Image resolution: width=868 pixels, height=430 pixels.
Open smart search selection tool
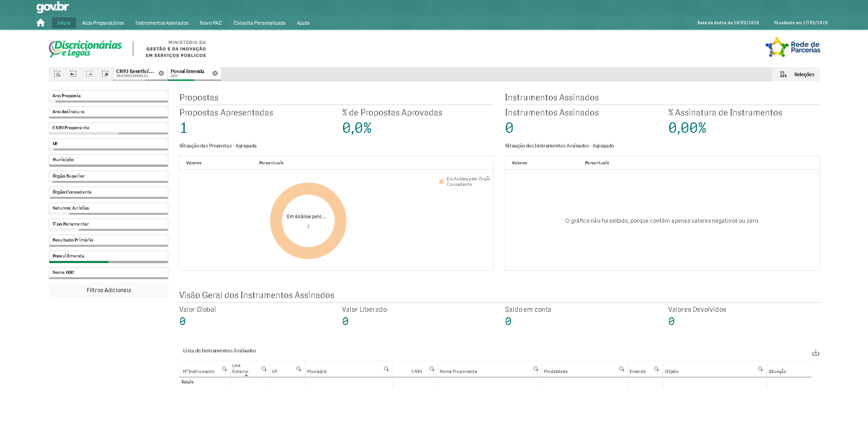pos(57,74)
